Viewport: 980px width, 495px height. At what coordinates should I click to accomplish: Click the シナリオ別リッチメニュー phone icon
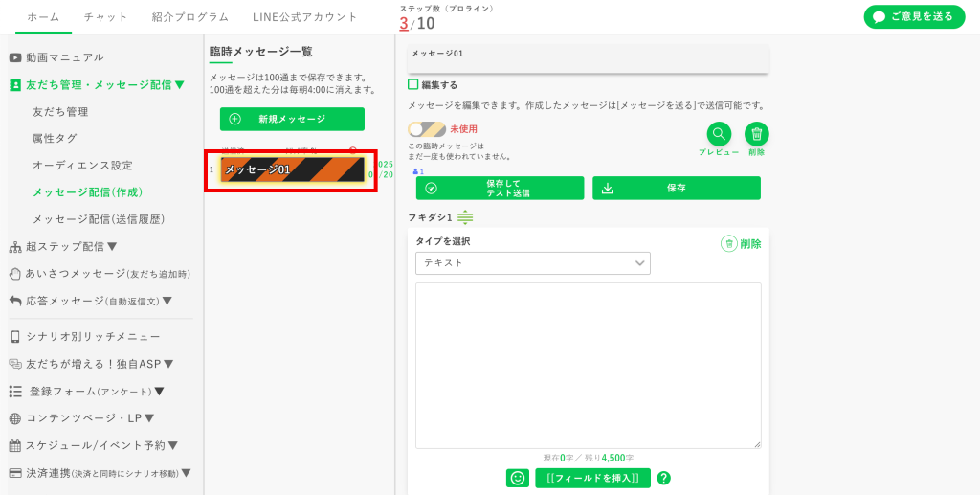(x=15, y=337)
